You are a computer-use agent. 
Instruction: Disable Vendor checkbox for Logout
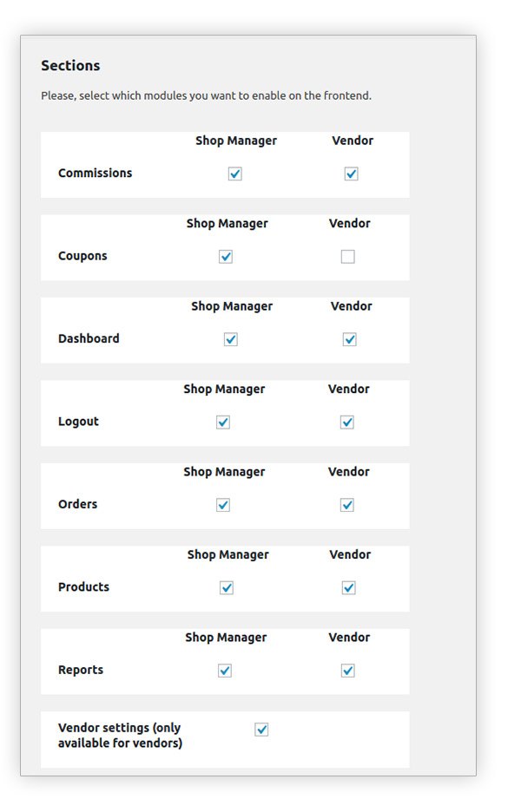click(x=348, y=422)
